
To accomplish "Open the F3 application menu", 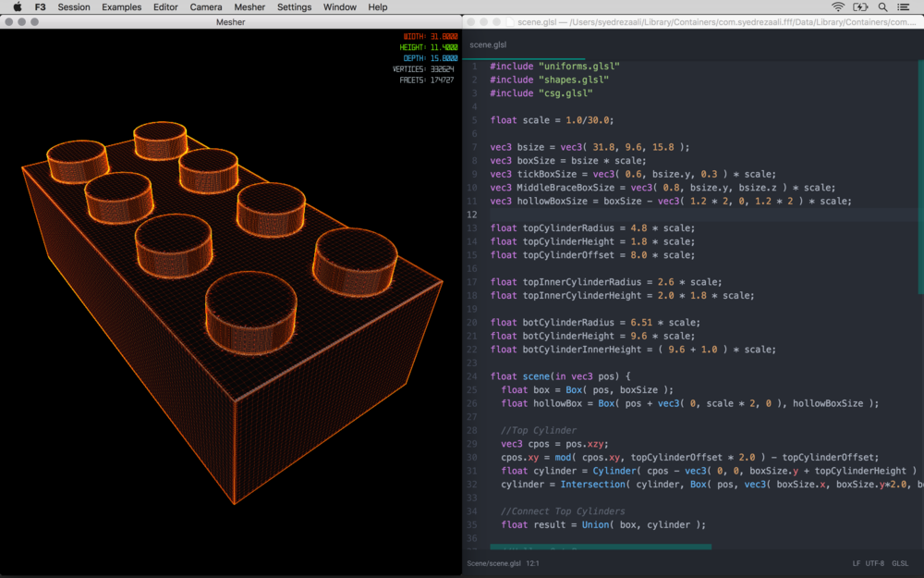I will click(40, 7).
